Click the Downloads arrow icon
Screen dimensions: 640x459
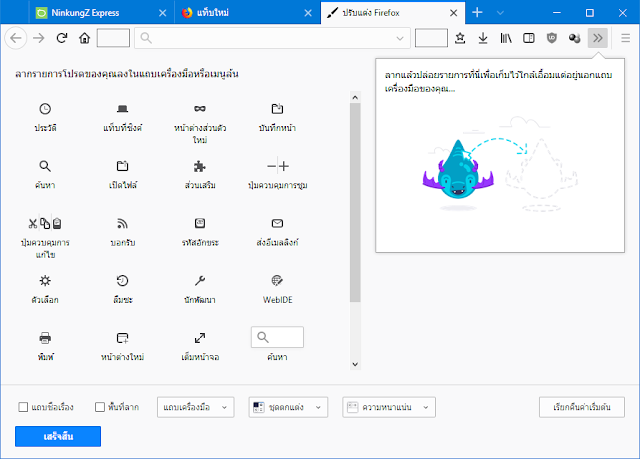click(483, 38)
